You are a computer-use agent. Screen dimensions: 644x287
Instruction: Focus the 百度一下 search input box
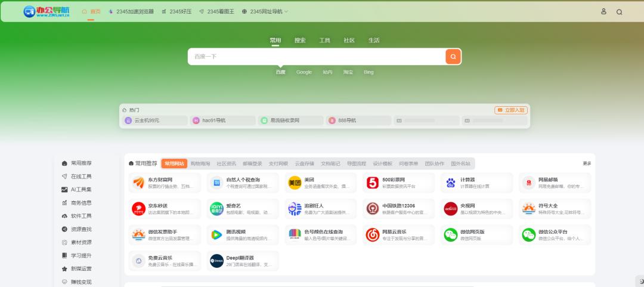(316, 57)
